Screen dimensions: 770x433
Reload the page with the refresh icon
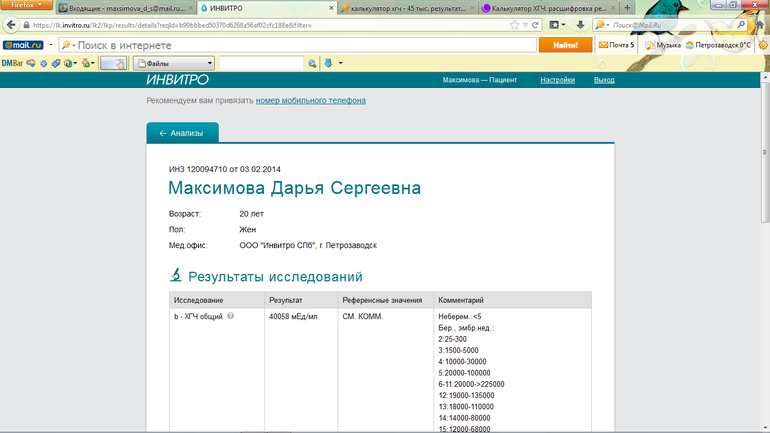(x=535, y=25)
